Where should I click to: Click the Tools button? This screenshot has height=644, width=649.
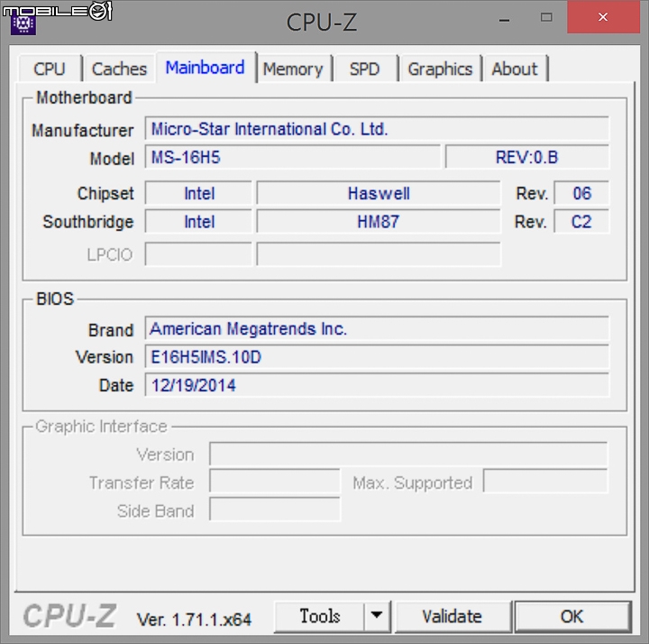pos(319,616)
